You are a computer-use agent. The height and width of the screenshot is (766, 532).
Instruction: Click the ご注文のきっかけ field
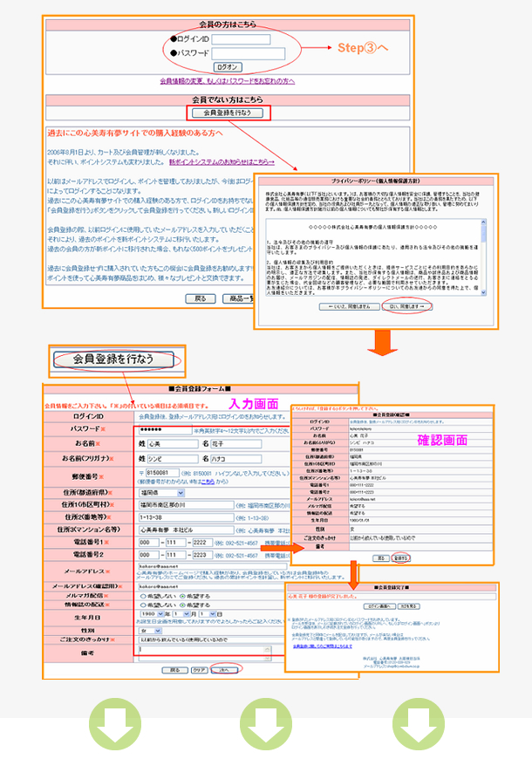pos(213,640)
